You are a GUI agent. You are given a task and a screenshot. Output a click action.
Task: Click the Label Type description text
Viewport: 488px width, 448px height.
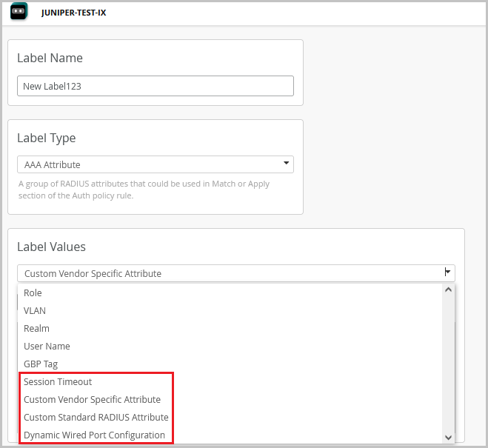144,190
